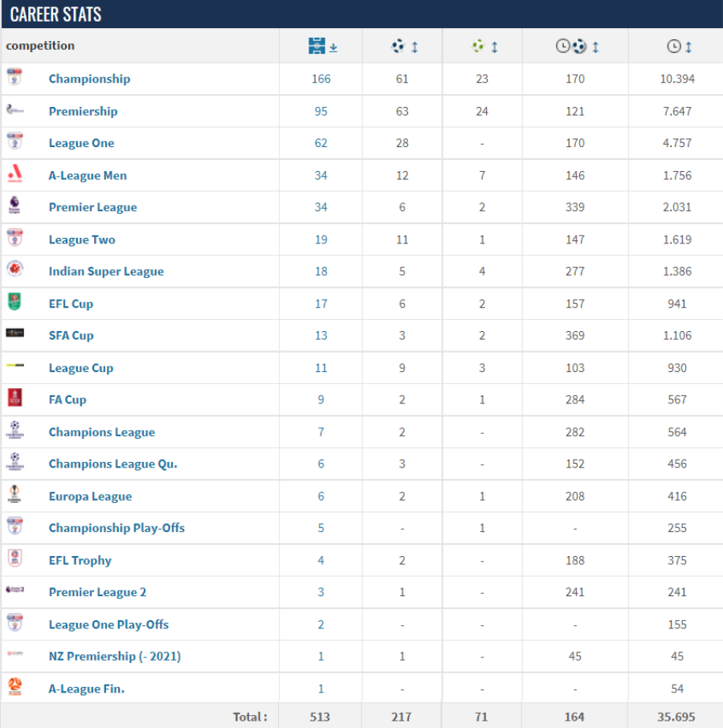The height and width of the screenshot is (728, 723).
Task: Open the League Two competition link
Action: (x=82, y=239)
